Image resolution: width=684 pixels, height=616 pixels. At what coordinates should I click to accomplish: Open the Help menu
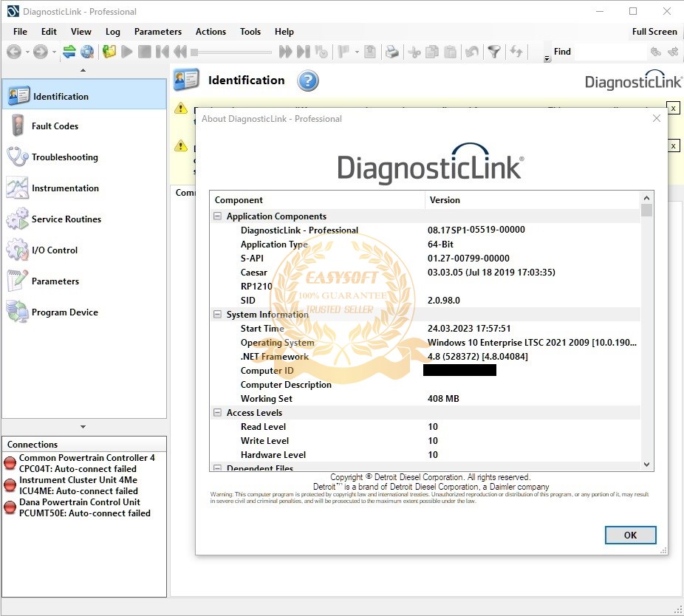click(x=284, y=32)
